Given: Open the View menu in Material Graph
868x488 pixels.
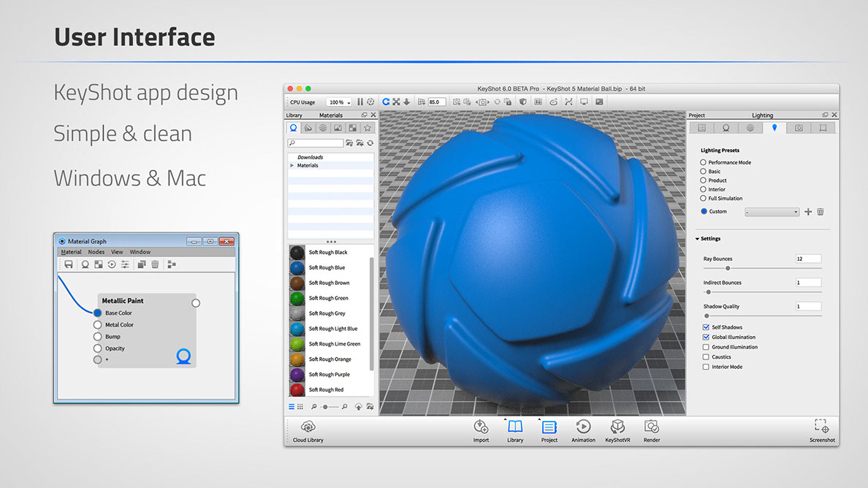Looking at the screenshot, I should (117, 252).
